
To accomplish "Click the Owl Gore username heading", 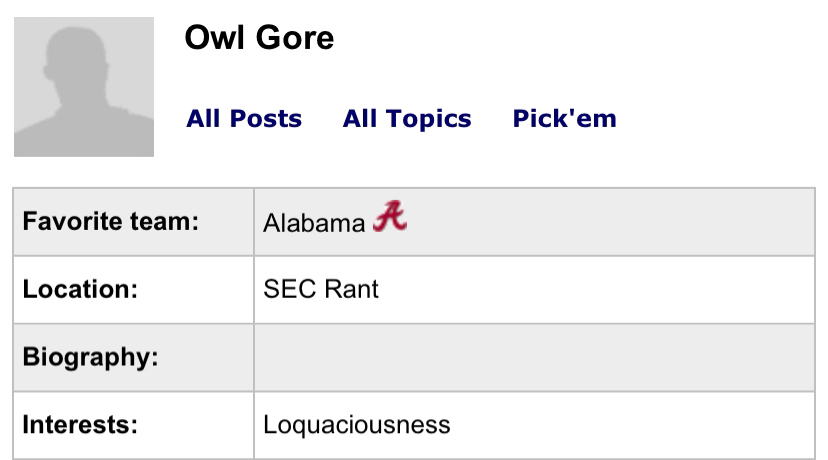I will click(259, 38).
